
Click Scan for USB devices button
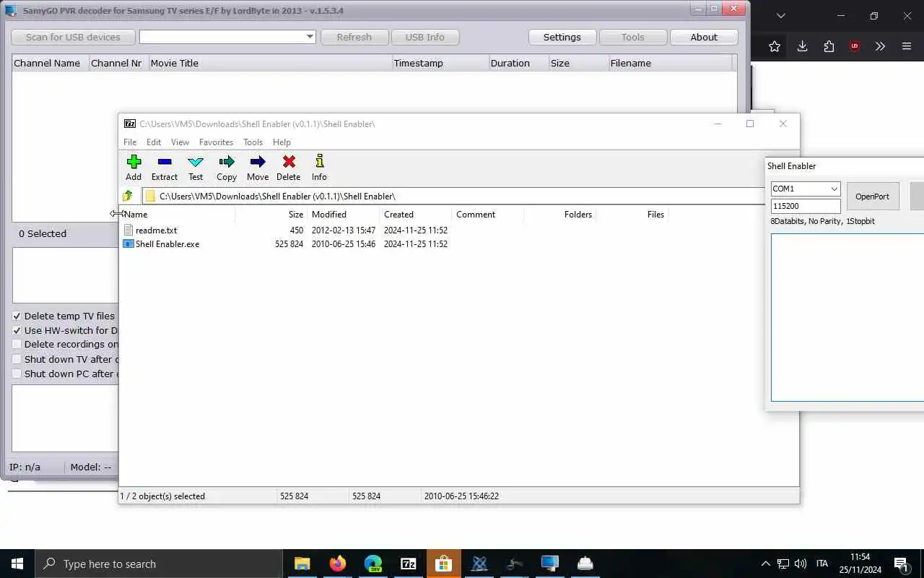click(x=73, y=37)
